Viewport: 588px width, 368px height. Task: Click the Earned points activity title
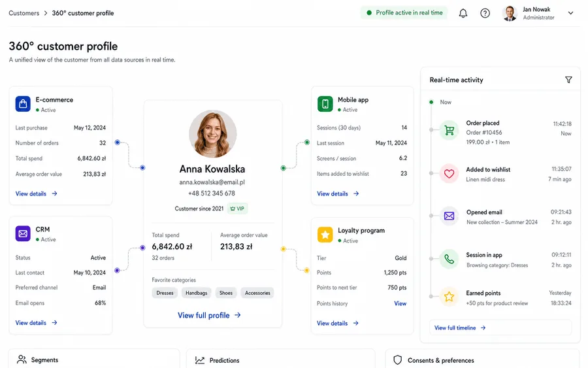pyautogui.click(x=483, y=293)
